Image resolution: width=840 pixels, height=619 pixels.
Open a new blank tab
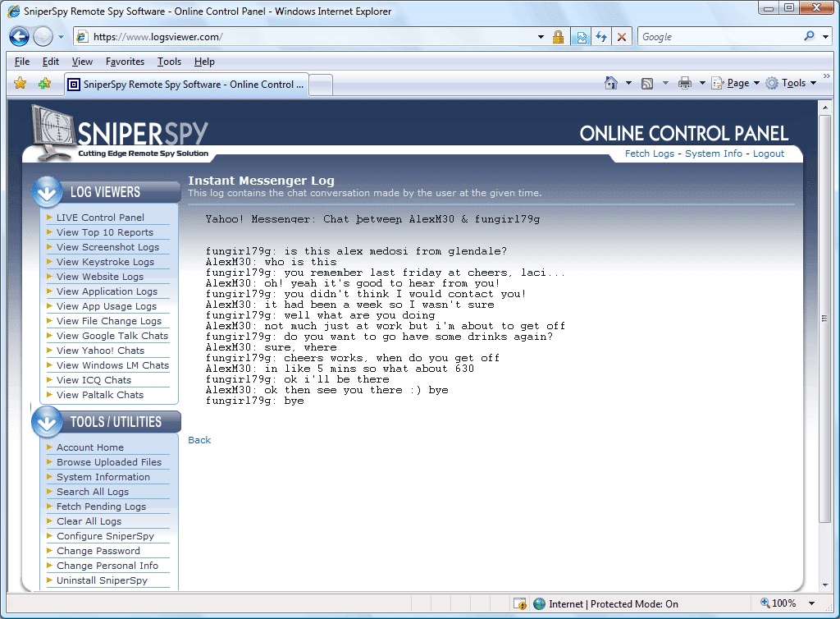point(321,85)
